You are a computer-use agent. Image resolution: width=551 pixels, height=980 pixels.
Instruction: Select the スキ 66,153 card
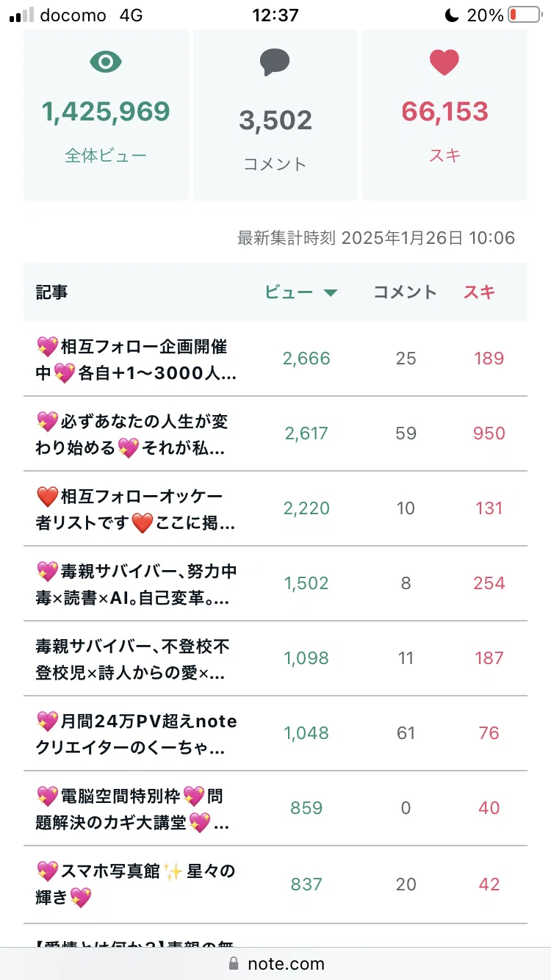[444, 115]
